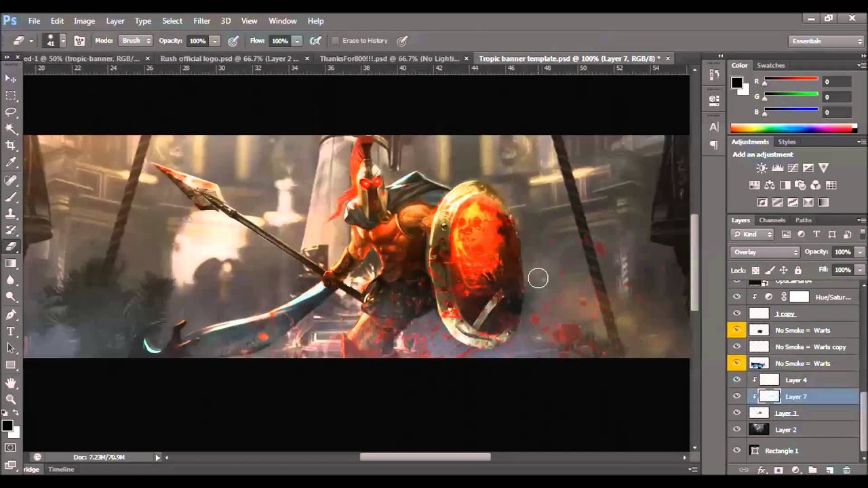Select the Brush tool in toolbox
The image size is (868, 488).
click(11, 197)
